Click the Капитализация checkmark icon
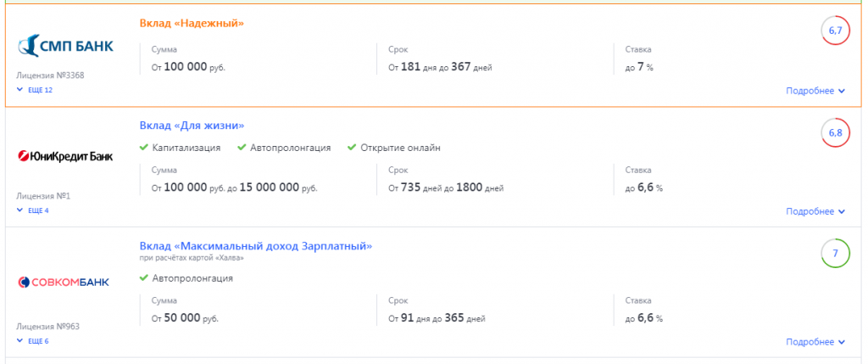This screenshot has width=868, height=364. (x=144, y=148)
